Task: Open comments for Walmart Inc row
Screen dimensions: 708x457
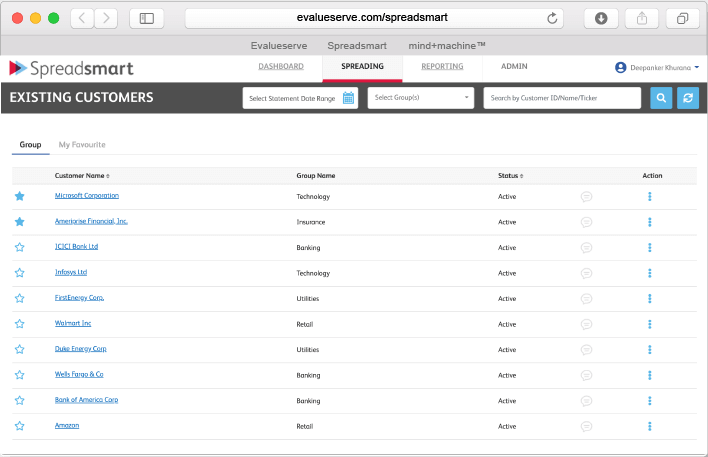Action: click(586, 324)
